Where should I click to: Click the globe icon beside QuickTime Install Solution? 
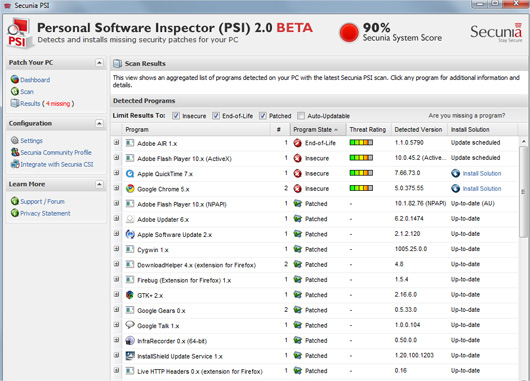tap(455, 173)
